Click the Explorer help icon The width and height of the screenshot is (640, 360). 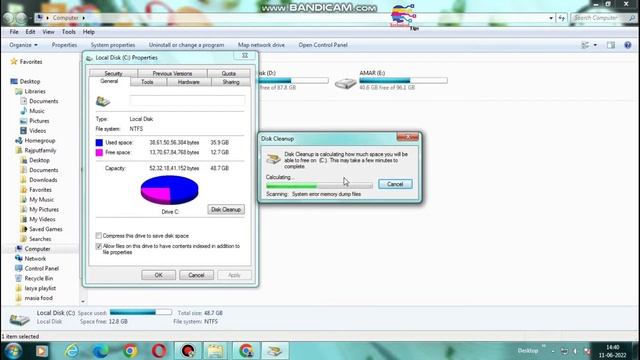(x=628, y=45)
